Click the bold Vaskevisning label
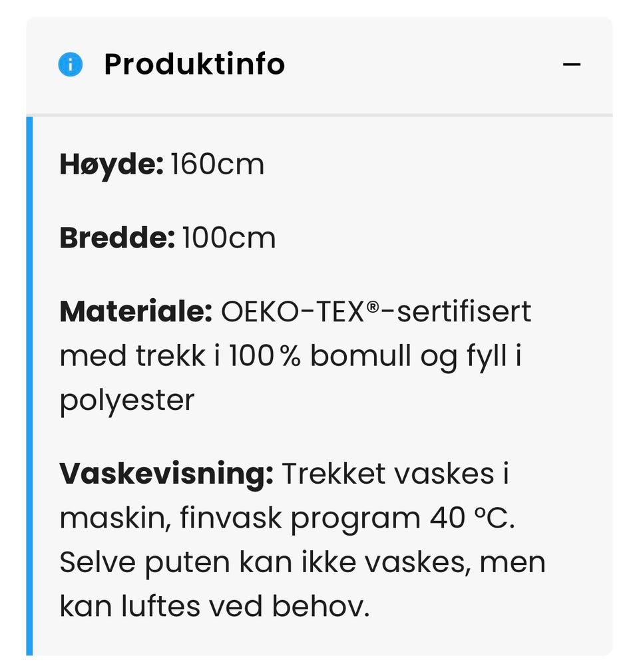Viewport: 639px width, 672px height. (x=166, y=474)
